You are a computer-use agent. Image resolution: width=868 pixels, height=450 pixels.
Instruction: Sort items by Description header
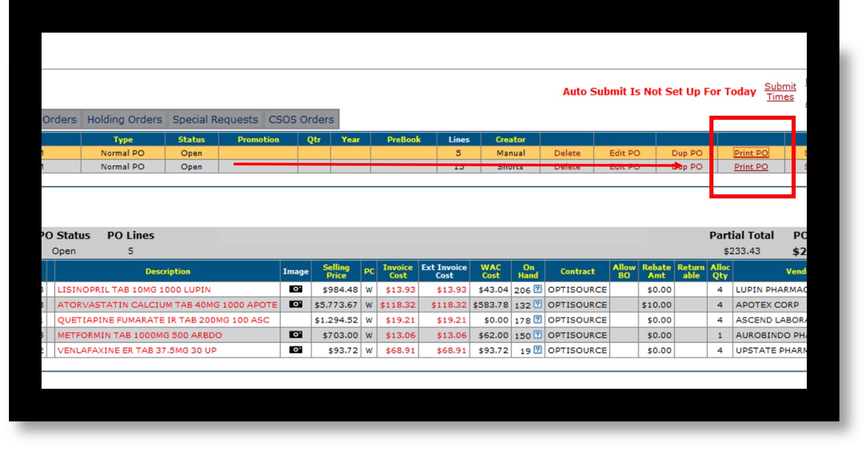click(x=168, y=271)
